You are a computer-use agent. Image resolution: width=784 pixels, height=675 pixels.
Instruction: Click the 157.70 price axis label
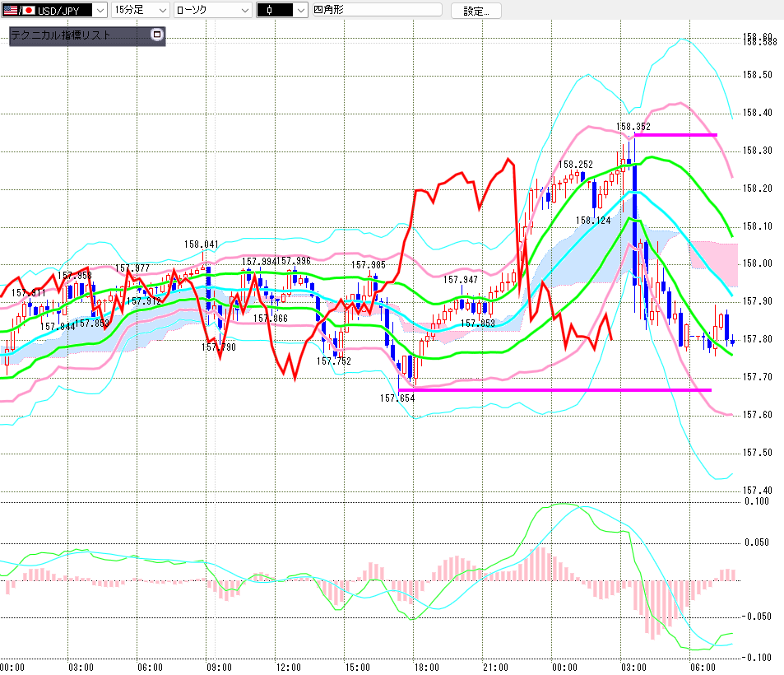[x=757, y=377]
